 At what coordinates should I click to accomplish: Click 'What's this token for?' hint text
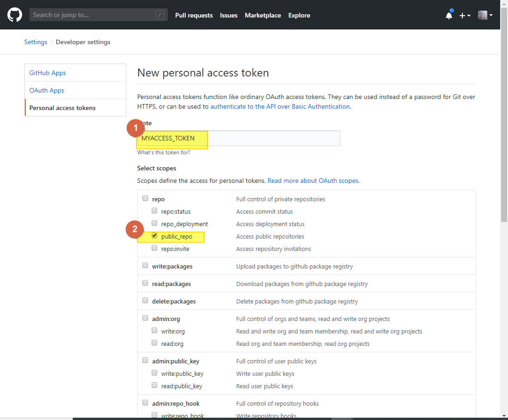click(164, 152)
